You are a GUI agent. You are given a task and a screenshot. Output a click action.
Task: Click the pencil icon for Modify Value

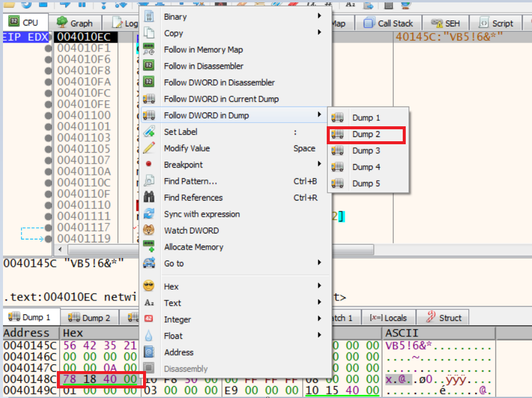tap(149, 148)
